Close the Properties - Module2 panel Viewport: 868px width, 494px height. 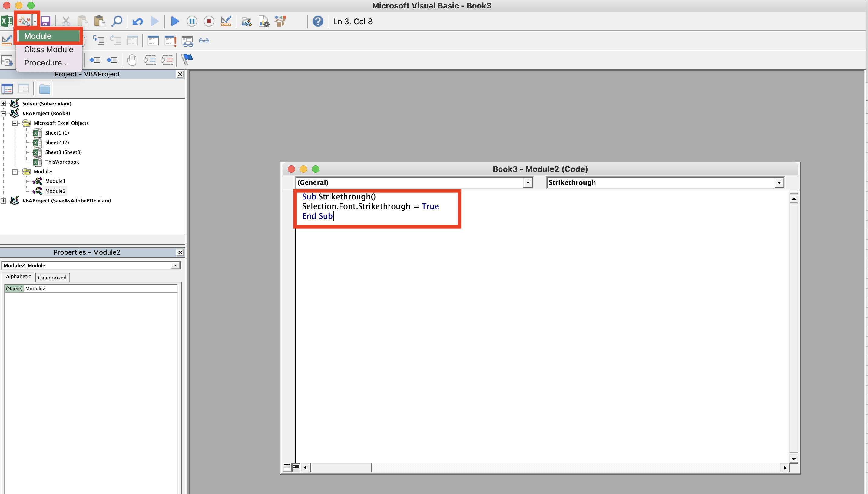click(x=180, y=252)
